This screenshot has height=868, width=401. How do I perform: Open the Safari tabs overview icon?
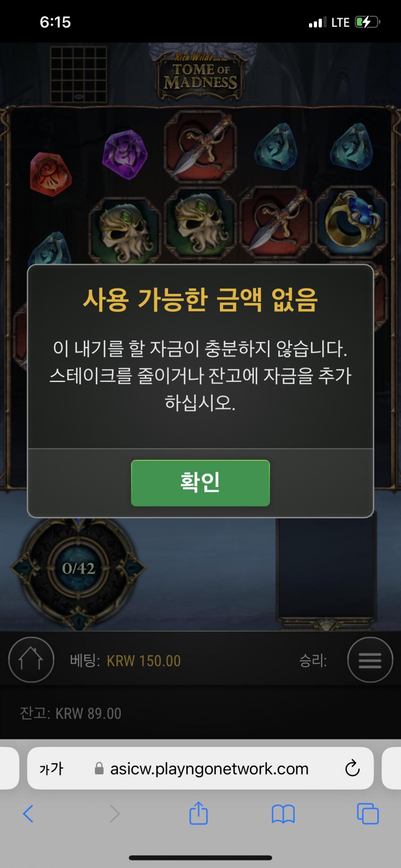coord(368,814)
